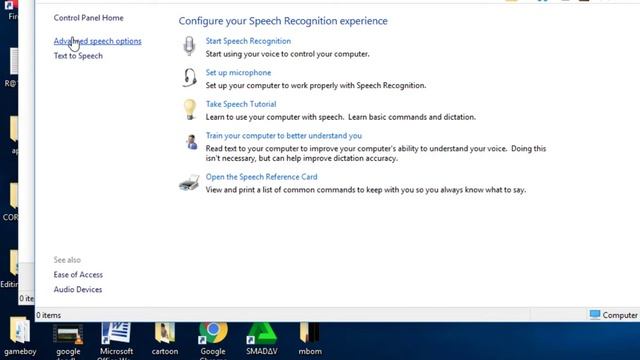640x360 pixels.
Task: Open the cartoon folder on the desktop
Action: coord(165,339)
